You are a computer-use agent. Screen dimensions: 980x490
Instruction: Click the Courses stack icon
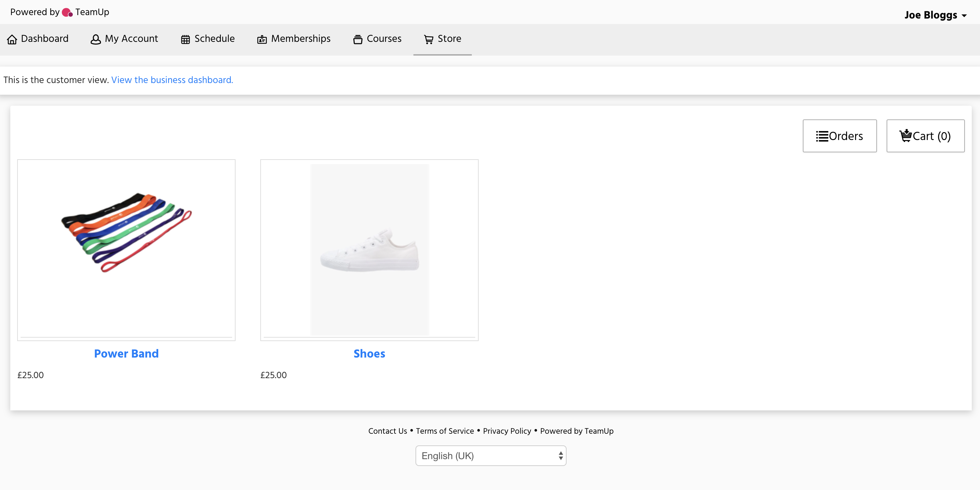tap(357, 39)
